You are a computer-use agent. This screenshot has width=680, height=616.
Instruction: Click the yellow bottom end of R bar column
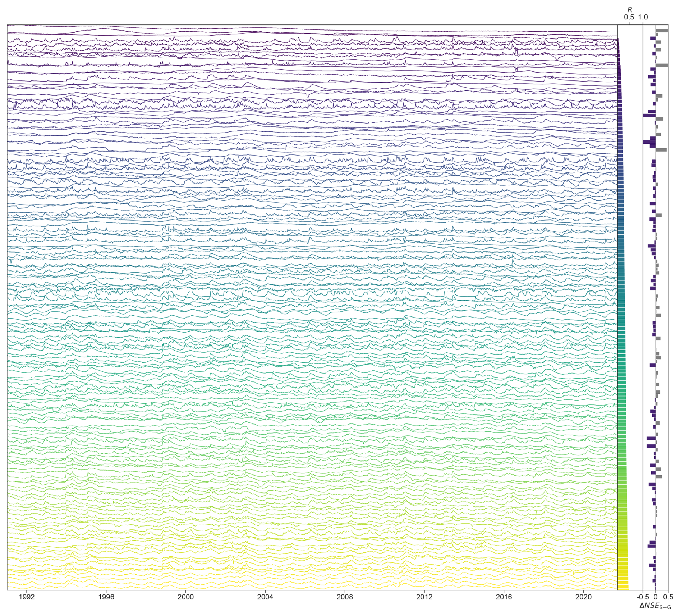tap(623, 586)
